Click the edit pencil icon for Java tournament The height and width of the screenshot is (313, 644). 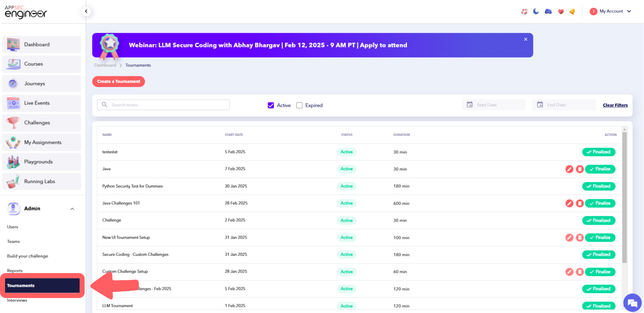(569, 169)
